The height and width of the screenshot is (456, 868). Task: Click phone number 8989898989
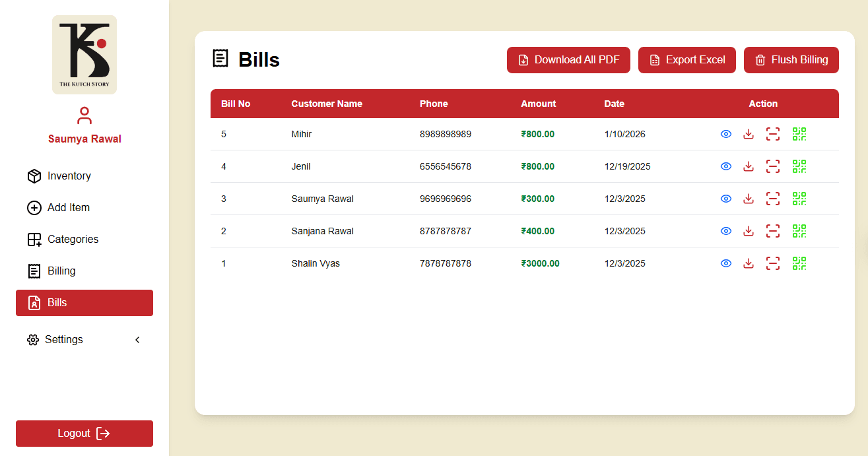click(x=446, y=134)
